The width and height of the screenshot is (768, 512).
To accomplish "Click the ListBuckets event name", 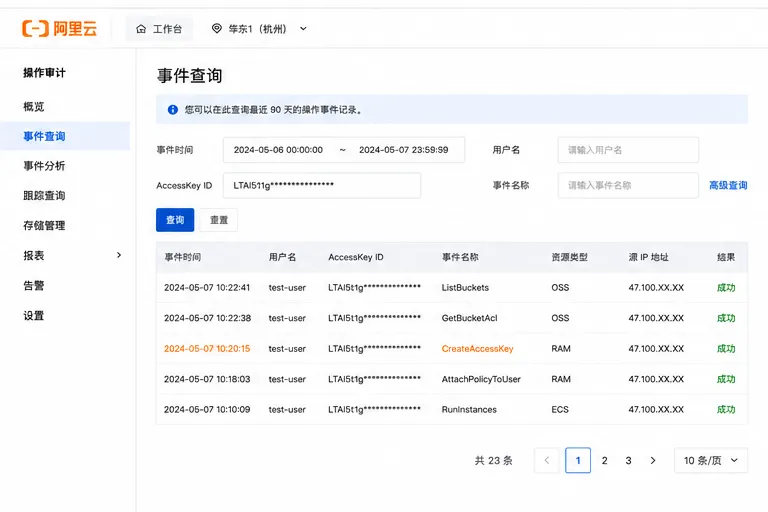I will coord(465,288).
